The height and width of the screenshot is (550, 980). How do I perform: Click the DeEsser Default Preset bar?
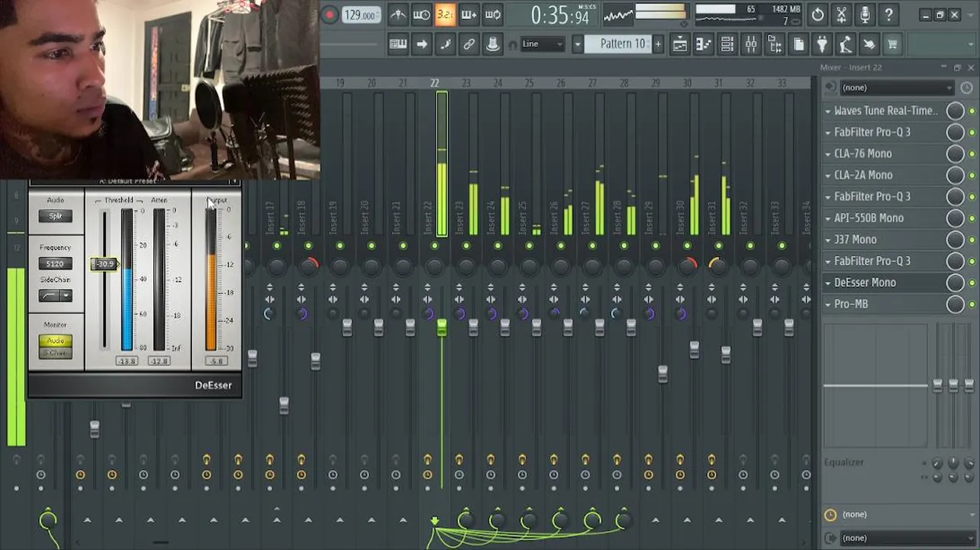pos(127,181)
